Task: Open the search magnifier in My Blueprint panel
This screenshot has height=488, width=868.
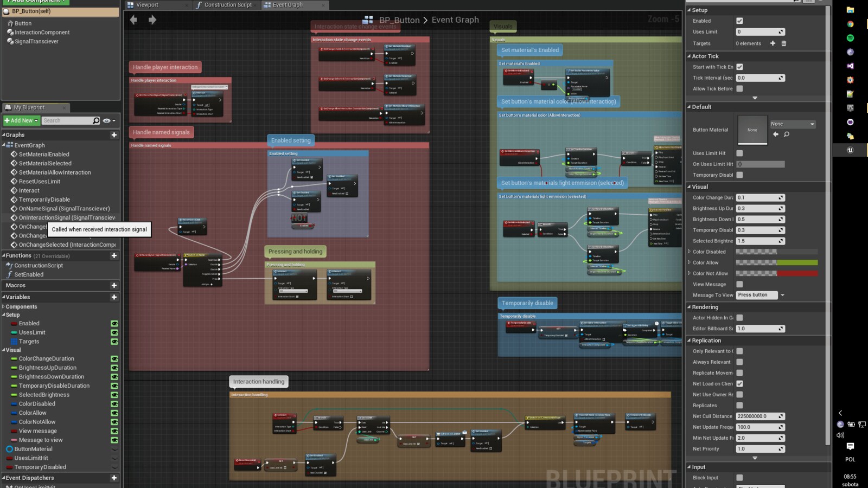Action: (x=95, y=120)
